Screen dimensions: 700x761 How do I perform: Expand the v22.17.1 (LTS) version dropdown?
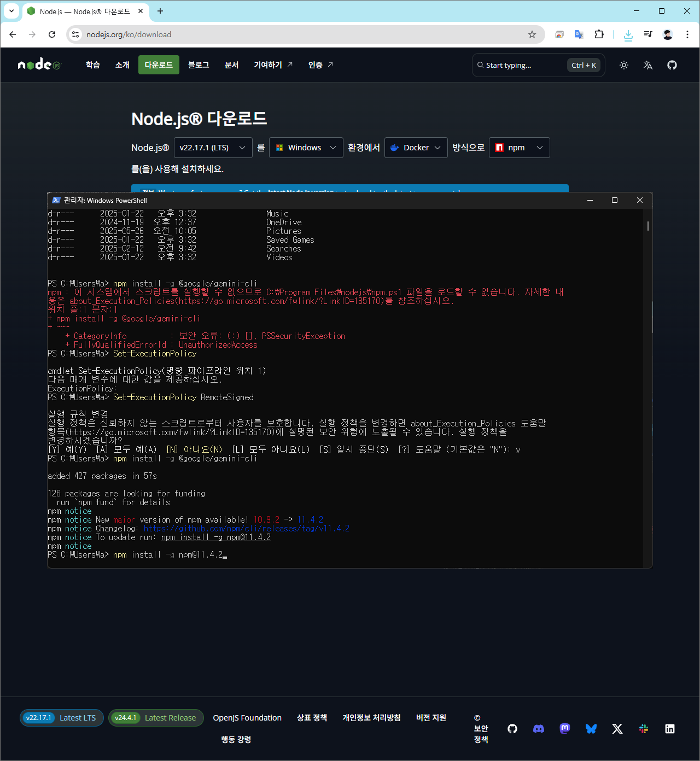213,148
